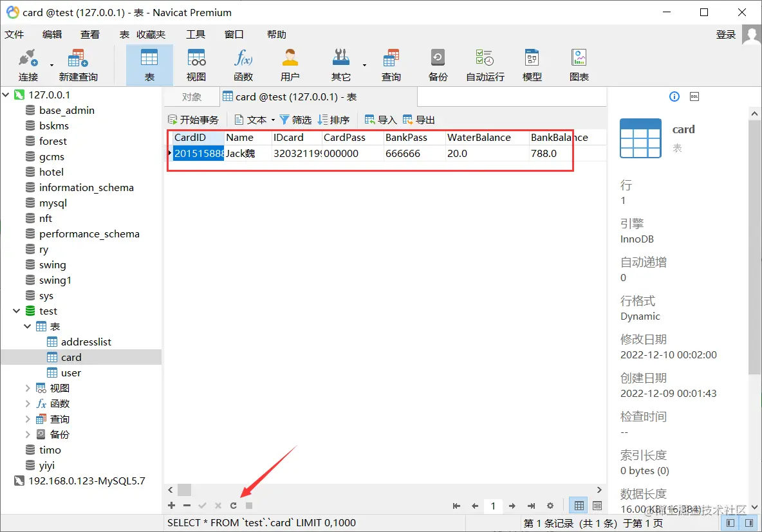Expand the 视图 views folder

tap(27, 388)
